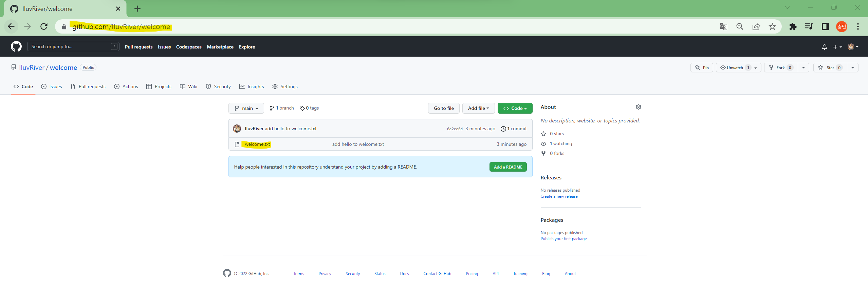868x293 pixels.
Task: Open the Projects tab
Action: (159, 86)
